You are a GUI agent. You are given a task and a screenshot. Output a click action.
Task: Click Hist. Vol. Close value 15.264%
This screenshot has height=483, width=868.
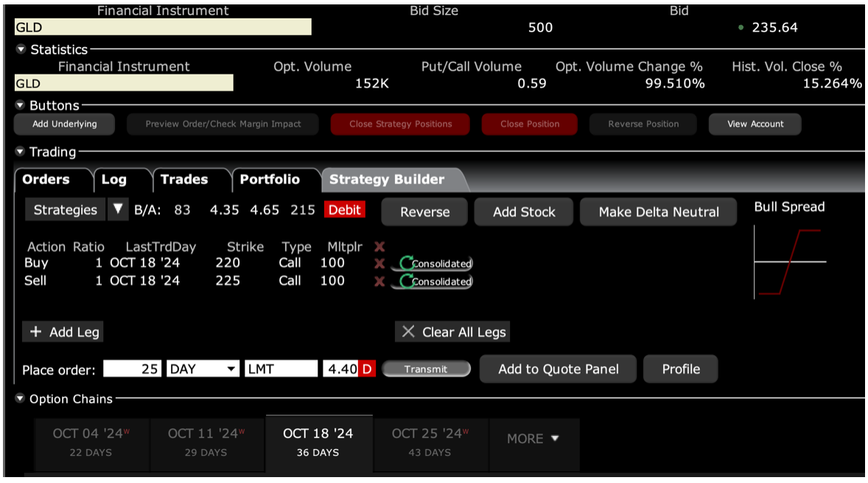pos(832,83)
